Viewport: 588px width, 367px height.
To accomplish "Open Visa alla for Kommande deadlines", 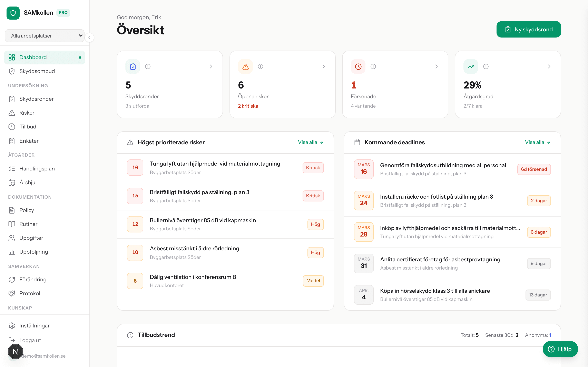I will (x=537, y=143).
